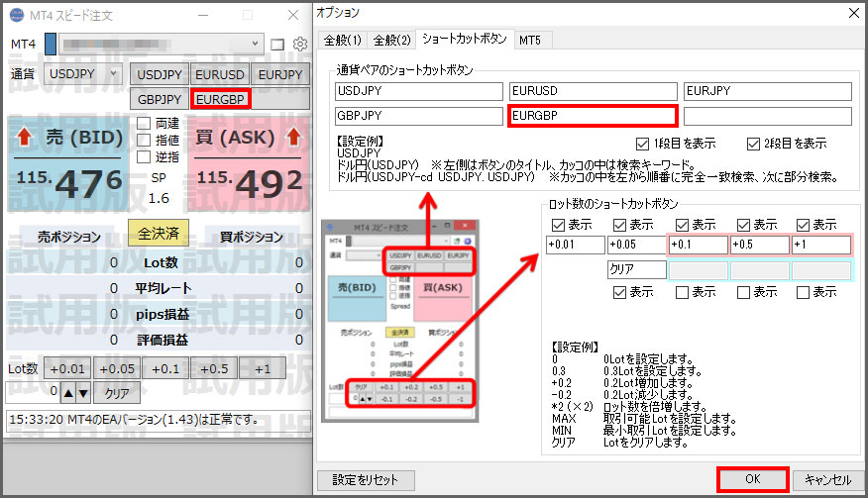868x498 pixels.
Task: Add +0.1 lot in speed order window
Action: (x=165, y=368)
